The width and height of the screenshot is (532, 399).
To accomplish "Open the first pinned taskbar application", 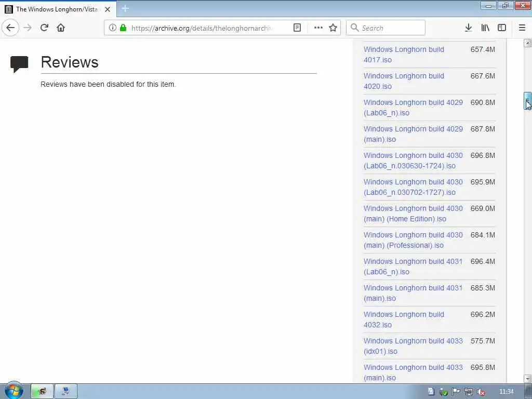I will coord(42,391).
